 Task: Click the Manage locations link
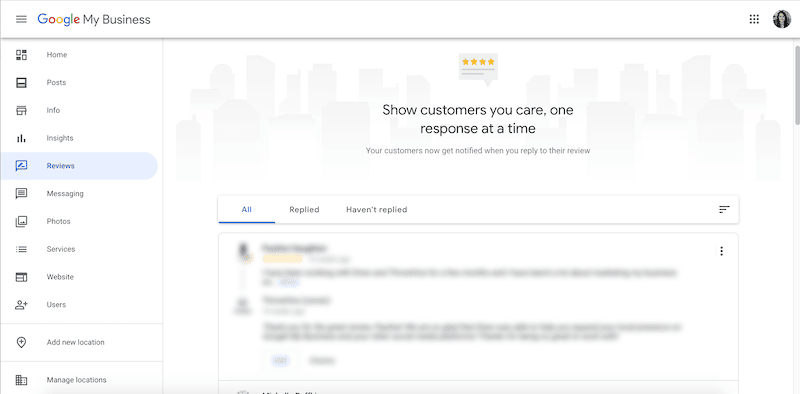point(77,380)
